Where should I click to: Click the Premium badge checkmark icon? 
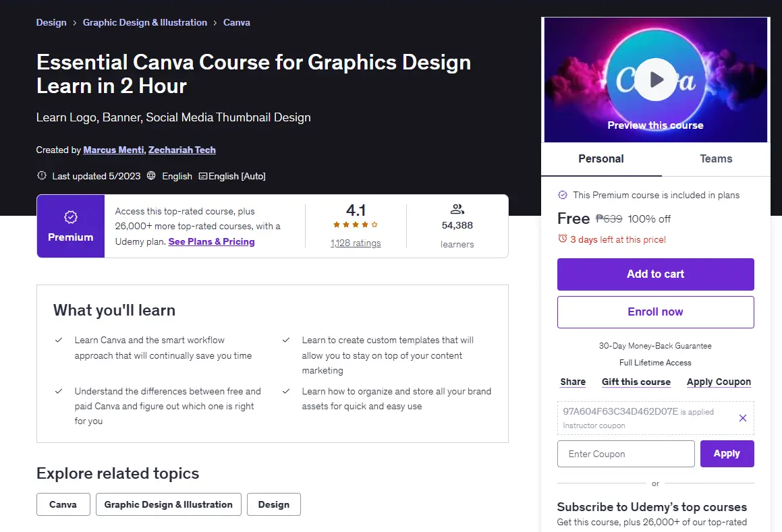click(71, 217)
